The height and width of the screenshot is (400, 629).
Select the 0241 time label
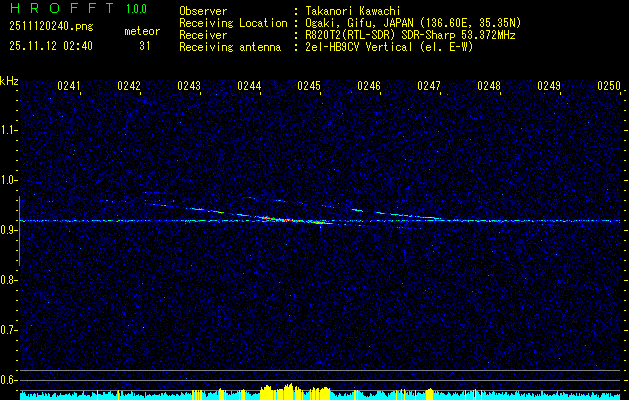click(68, 86)
